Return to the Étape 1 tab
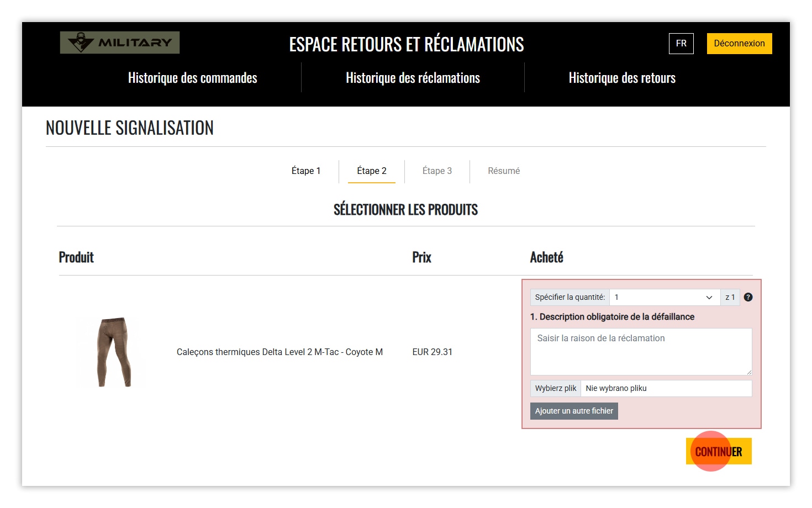Image resolution: width=812 pixels, height=508 pixels. (306, 171)
